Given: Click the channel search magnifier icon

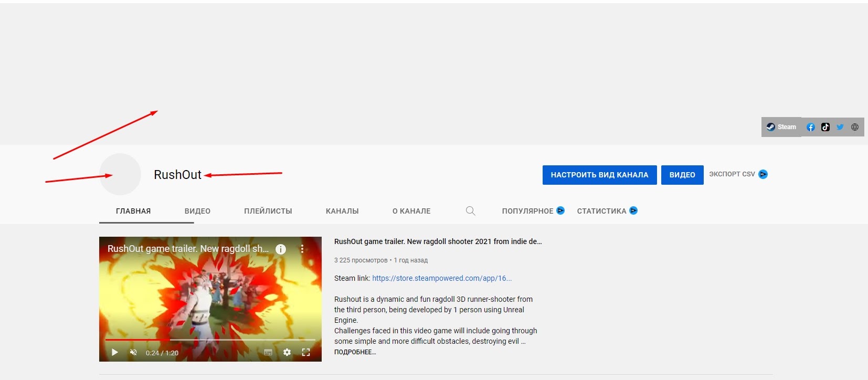Looking at the screenshot, I should click(x=470, y=211).
